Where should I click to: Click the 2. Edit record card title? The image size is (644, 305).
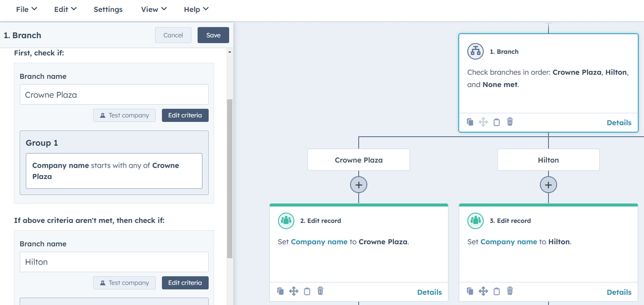click(320, 221)
